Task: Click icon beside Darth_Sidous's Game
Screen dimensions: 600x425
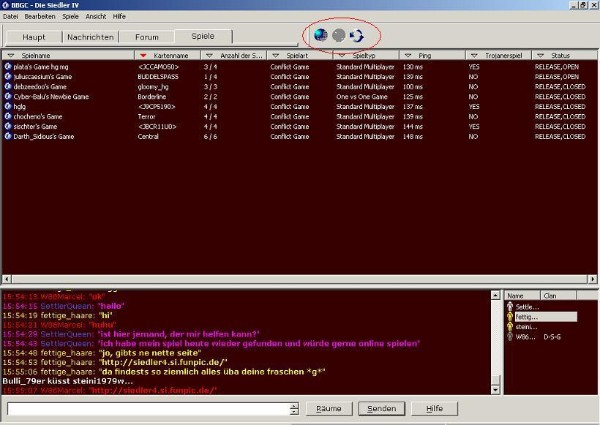Action: tap(8, 136)
